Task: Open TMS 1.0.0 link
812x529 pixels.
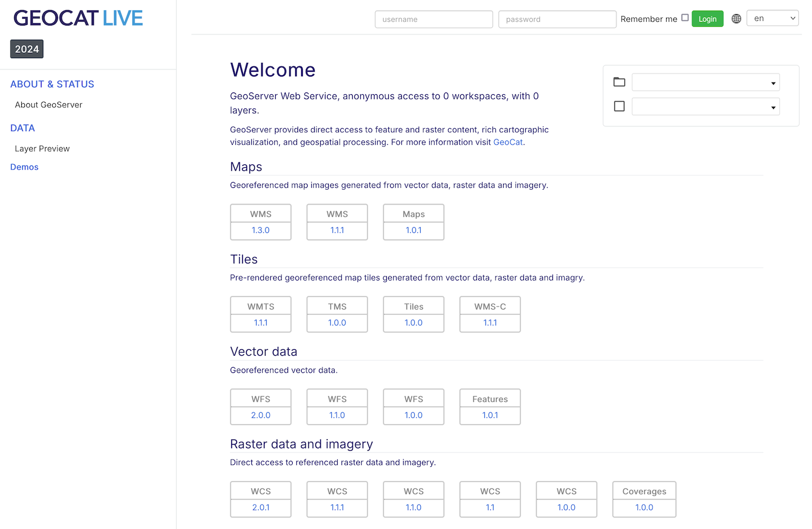Action: coord(337,323)
